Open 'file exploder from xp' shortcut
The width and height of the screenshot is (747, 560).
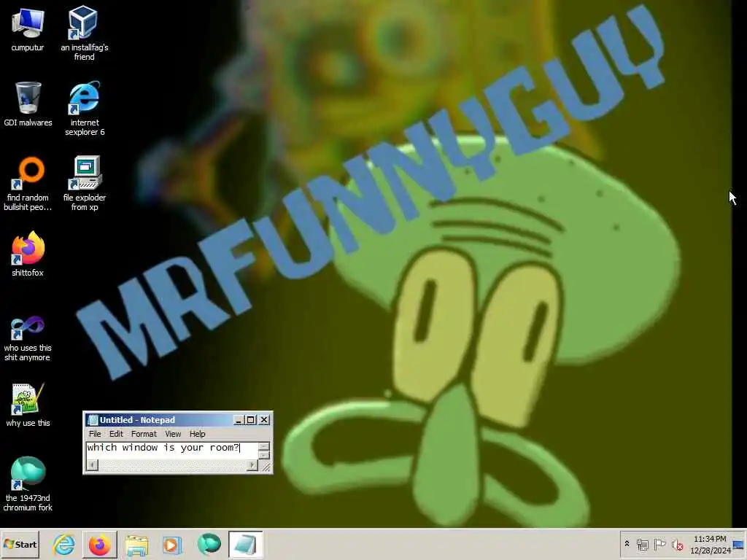[x=85, y=183]
